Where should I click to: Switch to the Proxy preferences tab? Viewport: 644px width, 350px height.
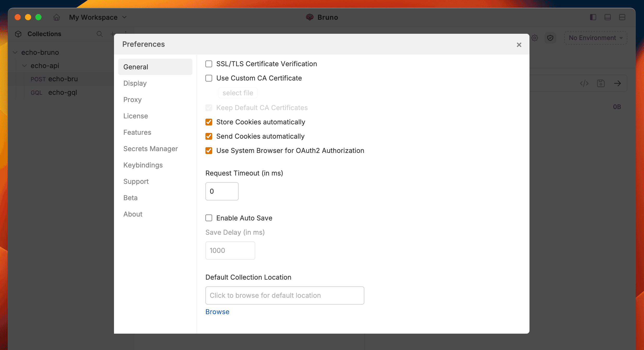(132, 100)
